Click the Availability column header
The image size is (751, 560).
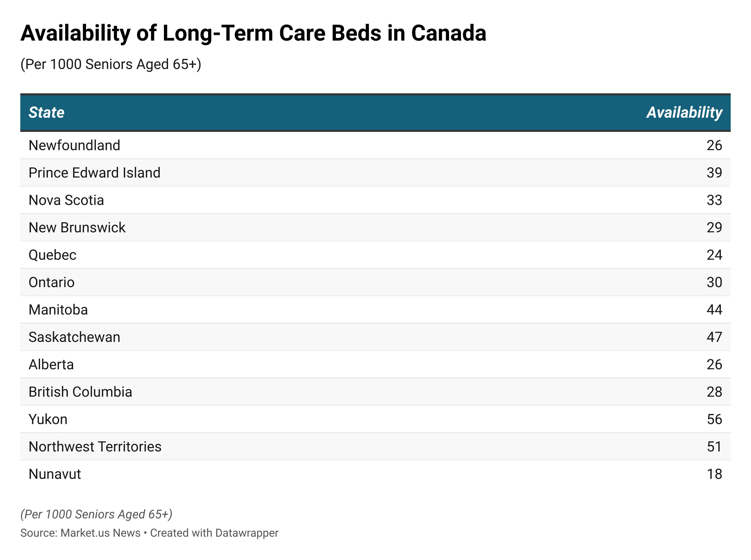(x=684, y=113)
